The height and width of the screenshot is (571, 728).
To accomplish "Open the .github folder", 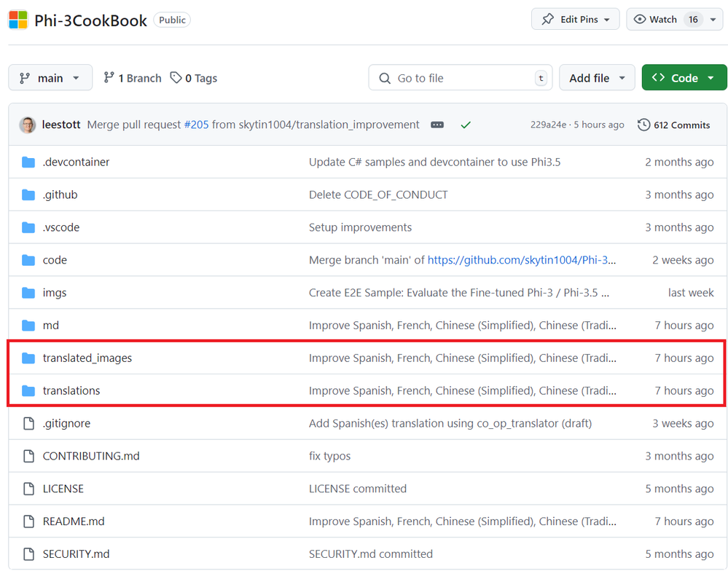I will point(60,194).
